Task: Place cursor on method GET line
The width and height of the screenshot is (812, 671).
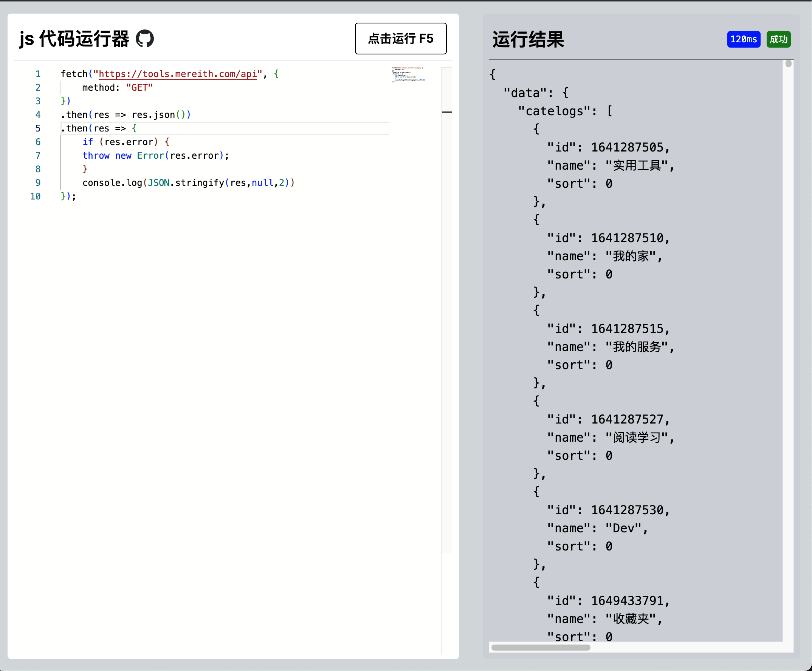Action: pos(117,88)
